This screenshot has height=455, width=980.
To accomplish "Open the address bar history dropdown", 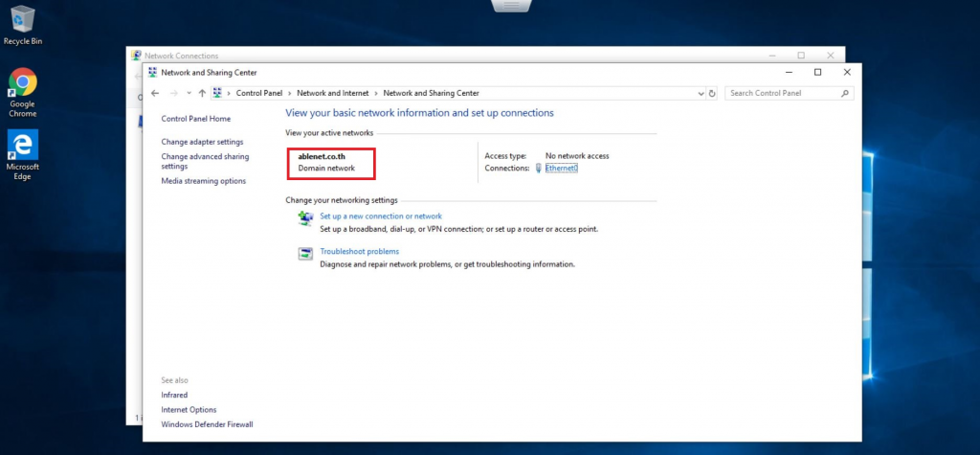I will 700,93.
